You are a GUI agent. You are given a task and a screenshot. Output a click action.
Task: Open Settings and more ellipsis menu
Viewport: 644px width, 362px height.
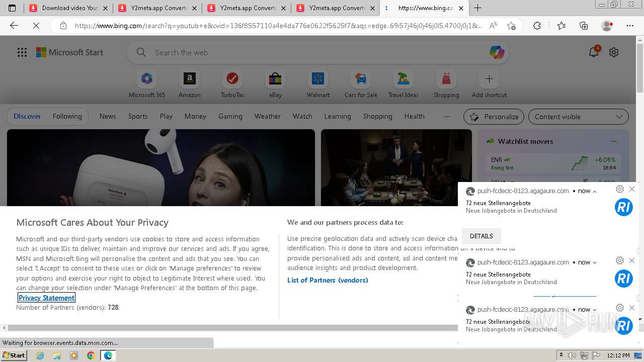[630, 26]
